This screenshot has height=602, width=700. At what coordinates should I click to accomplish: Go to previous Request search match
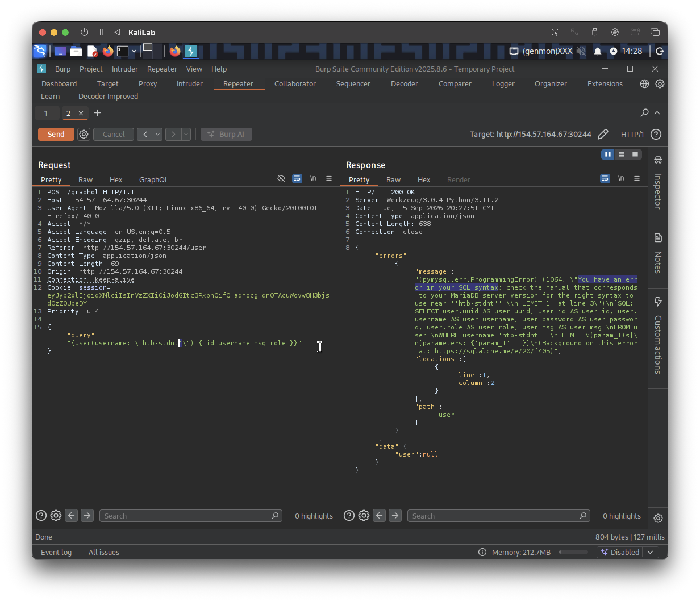71,516
